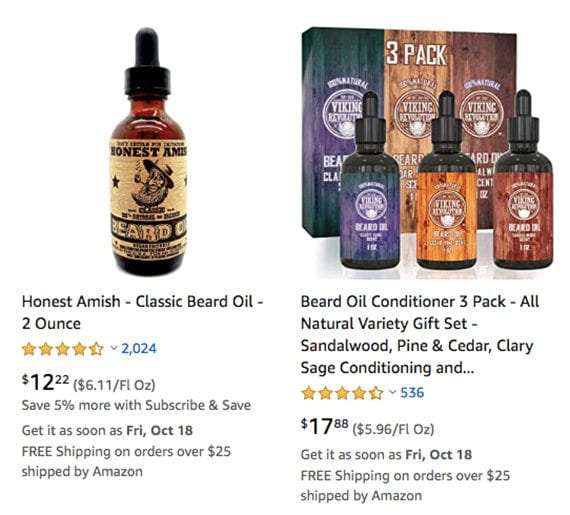This screenshot has height=515, width=570.
Task: Open the 536 reviews link
Action: [412, 393]
